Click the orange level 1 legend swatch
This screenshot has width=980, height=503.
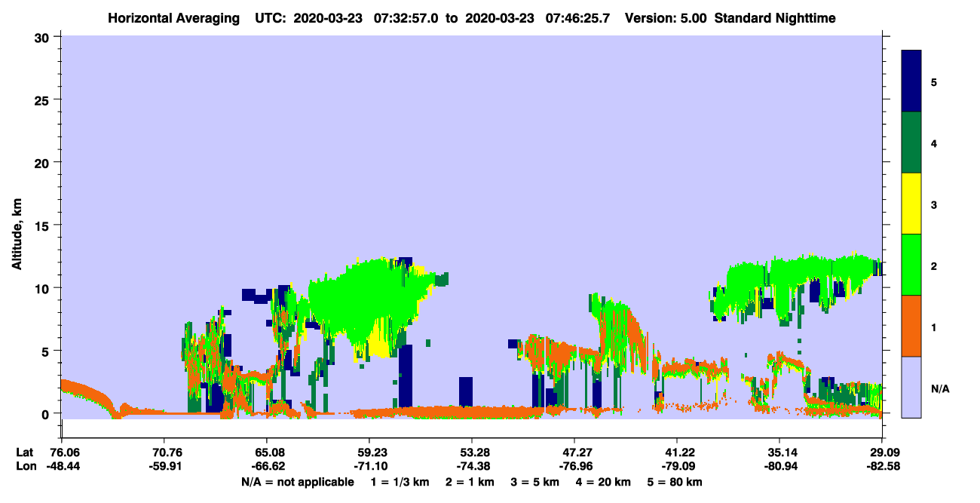coord(911,326)
